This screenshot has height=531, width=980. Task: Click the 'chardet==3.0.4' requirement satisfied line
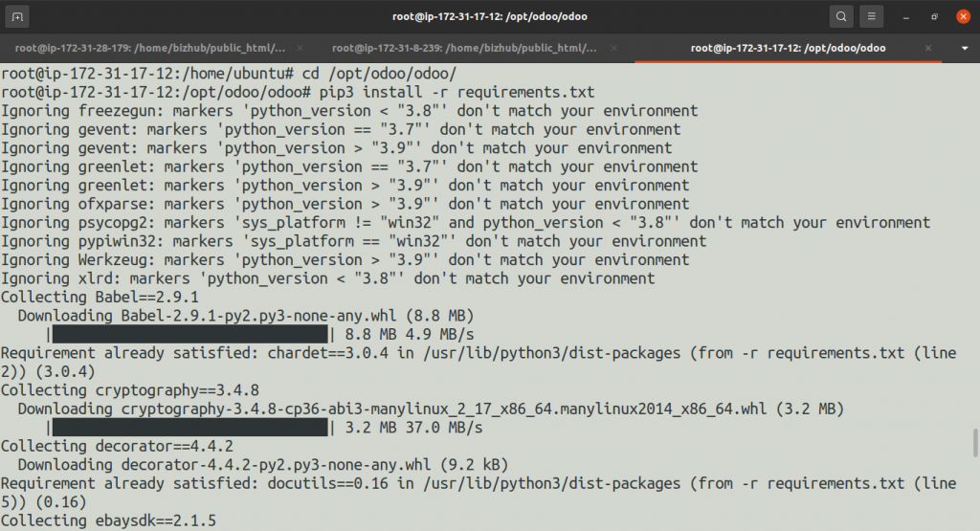coord(479,363)
